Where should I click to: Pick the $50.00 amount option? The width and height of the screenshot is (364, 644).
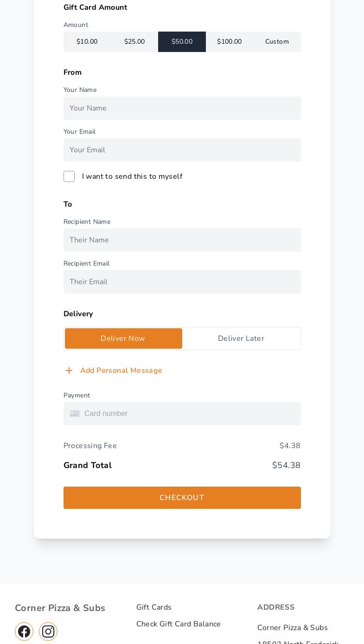[x=182, y=42]
